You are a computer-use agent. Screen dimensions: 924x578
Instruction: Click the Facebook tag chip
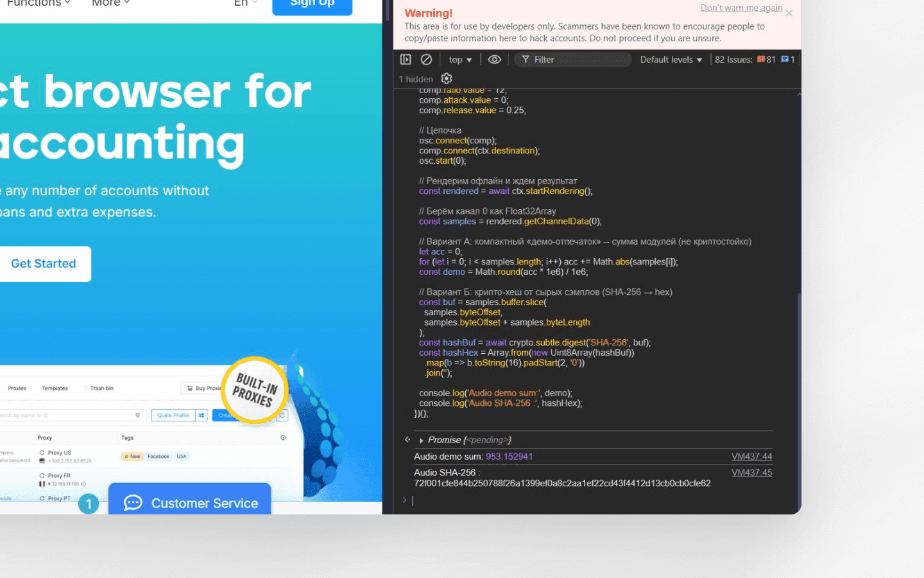coord(158,457)
